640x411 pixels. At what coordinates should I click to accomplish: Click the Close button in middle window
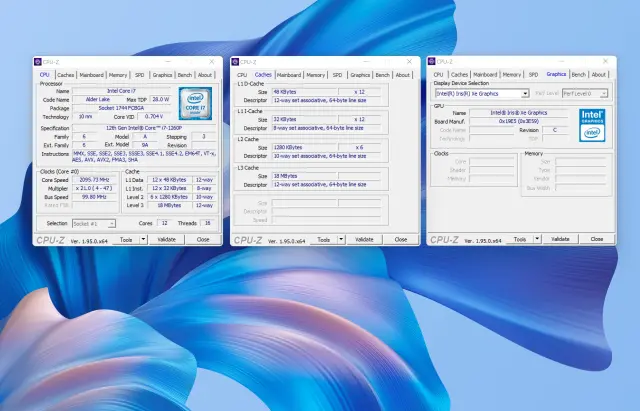pos(400,240)
